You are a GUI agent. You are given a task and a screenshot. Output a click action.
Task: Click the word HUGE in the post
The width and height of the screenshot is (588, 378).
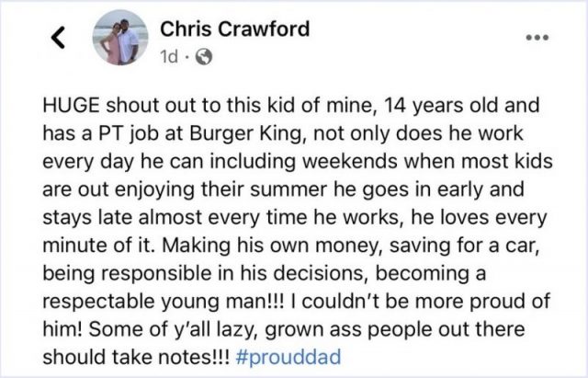(72, 105)
